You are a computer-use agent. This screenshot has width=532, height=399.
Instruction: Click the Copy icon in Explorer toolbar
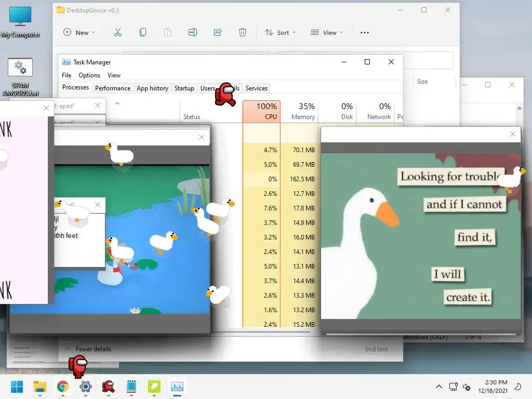click(x=143, y=33)
